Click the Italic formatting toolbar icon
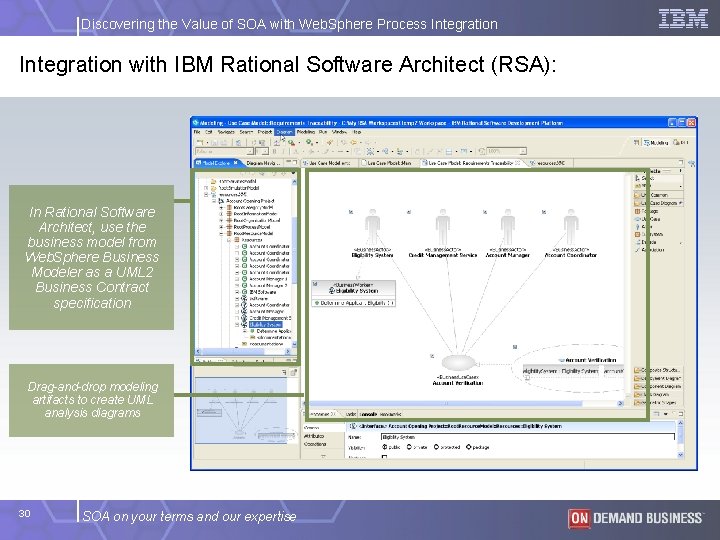Screen dimensions: 720x540 tap(283, 151)
